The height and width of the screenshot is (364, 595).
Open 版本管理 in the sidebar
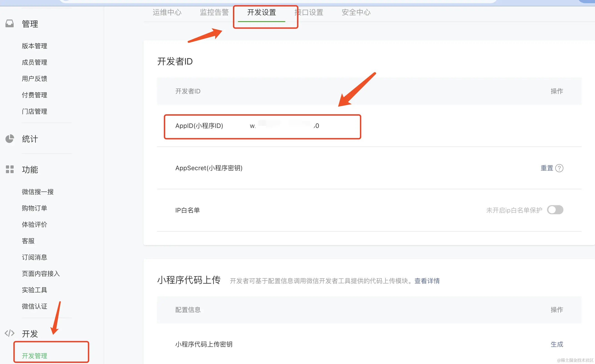[35, 46]
